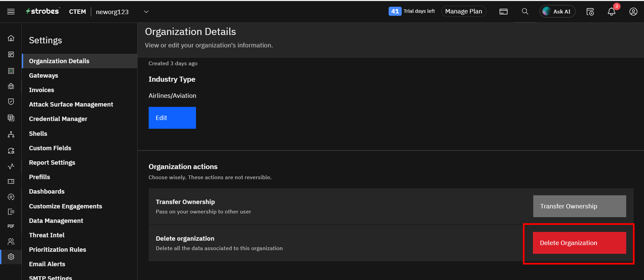
Task: Select Gateways in settings menu
Action: tap(44, 76)
